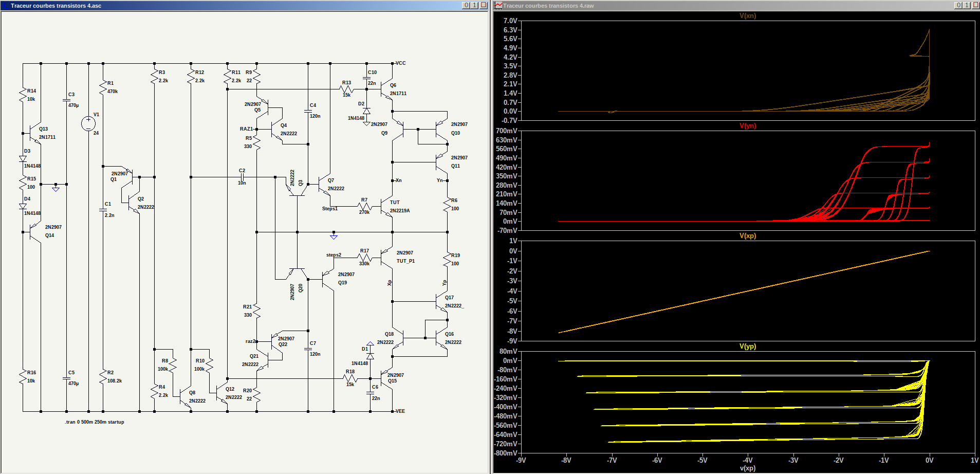Click the VCC net label

(400, 63)
